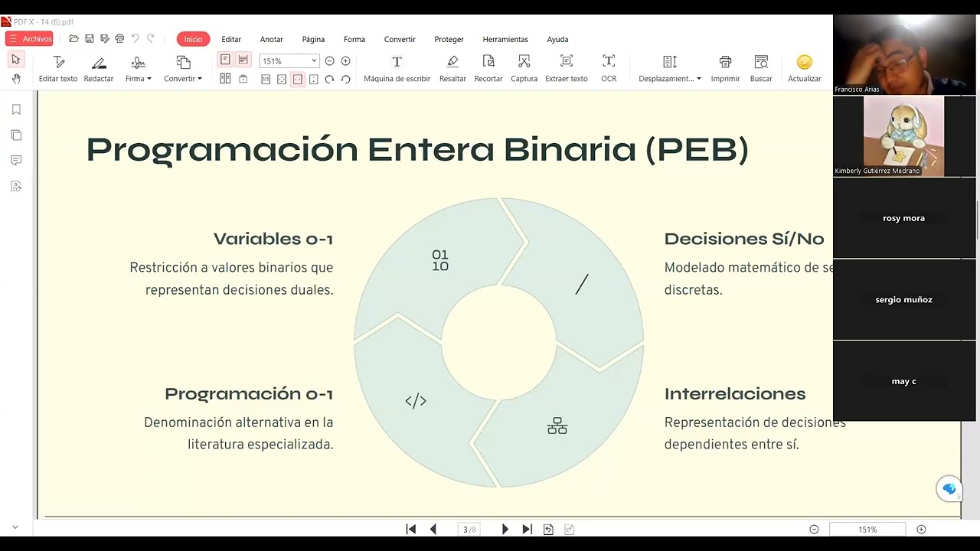
Task: Click the page number field 3/8
Action: pyautogui.click(x=469, y=529)
